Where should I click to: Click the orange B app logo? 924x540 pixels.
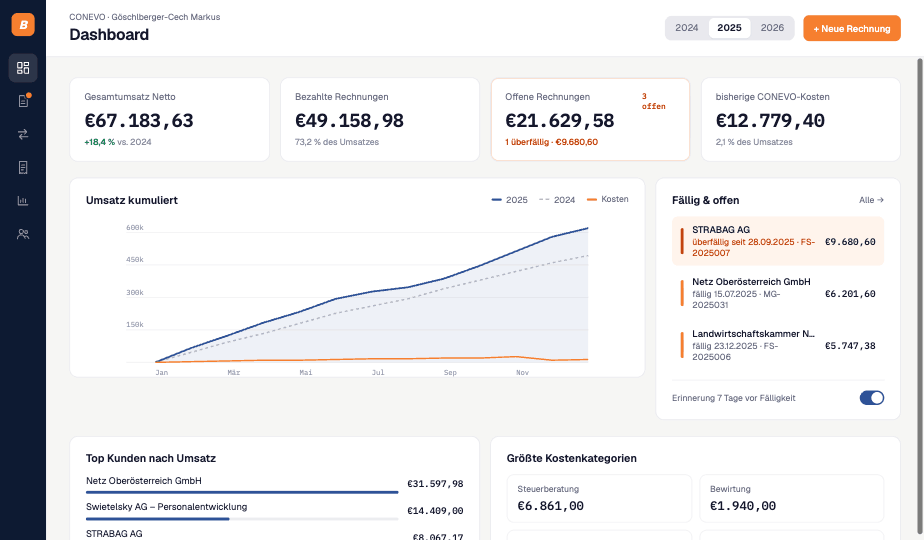click(23, 25)
